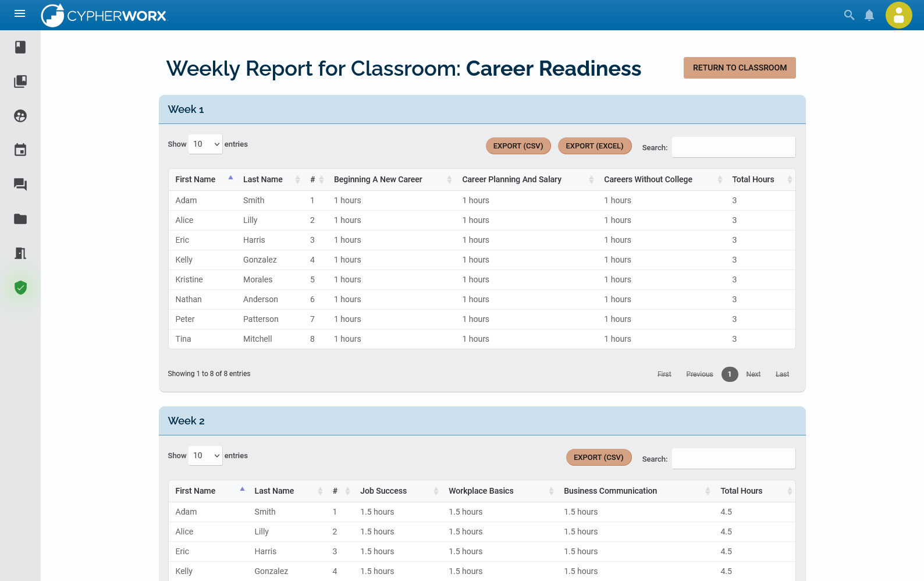Open the green shield sidebar icon
Image resolution: width=924 pixels, height=581 pixels.
[x=20, y=288]
